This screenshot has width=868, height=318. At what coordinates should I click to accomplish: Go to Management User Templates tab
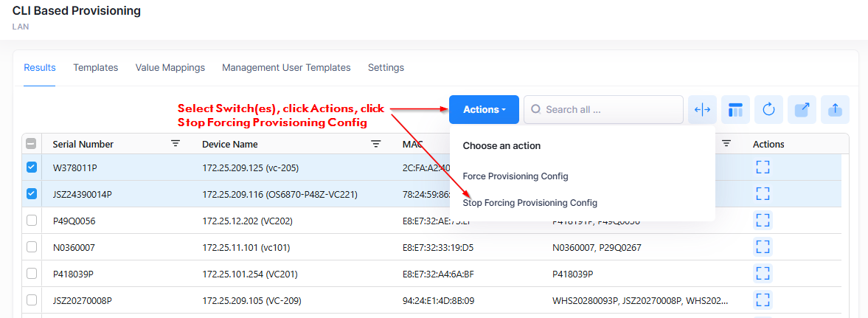tap(286, 68)
